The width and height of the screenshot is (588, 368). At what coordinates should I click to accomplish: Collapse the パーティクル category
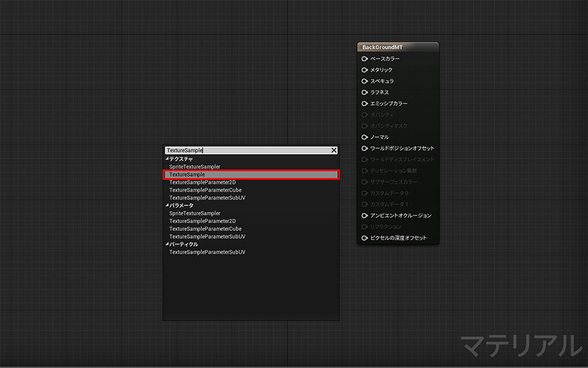pyautogui.click(x=167, y=244)
